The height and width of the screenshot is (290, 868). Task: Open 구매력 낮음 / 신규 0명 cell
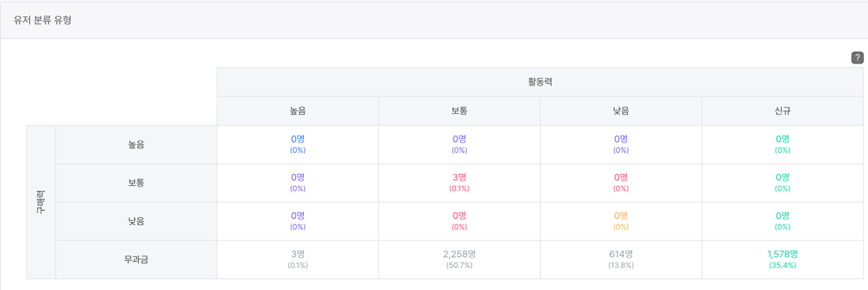pos(782,222)
